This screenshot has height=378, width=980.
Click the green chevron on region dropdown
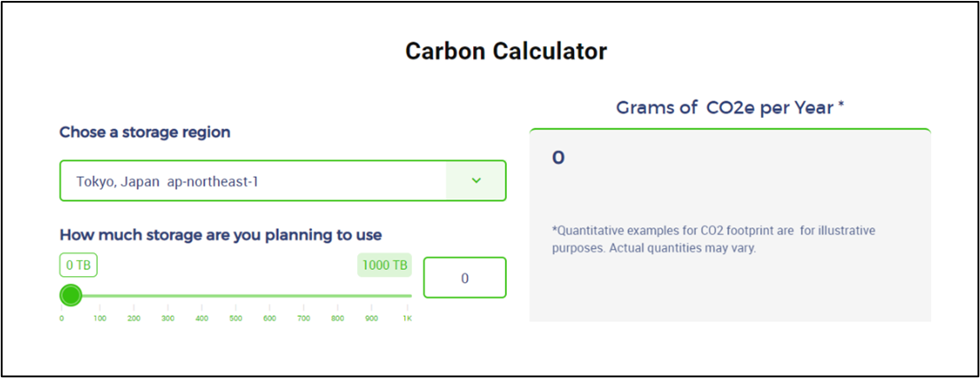[x=476, y=181]
